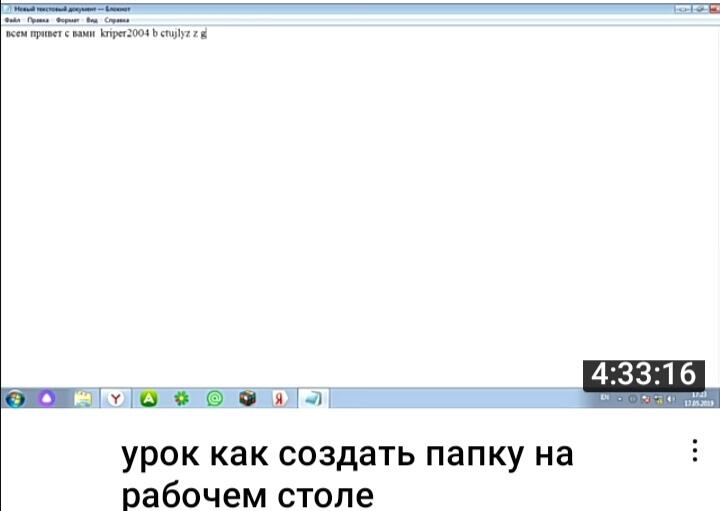Close the Notepad window

coord(715,9)
